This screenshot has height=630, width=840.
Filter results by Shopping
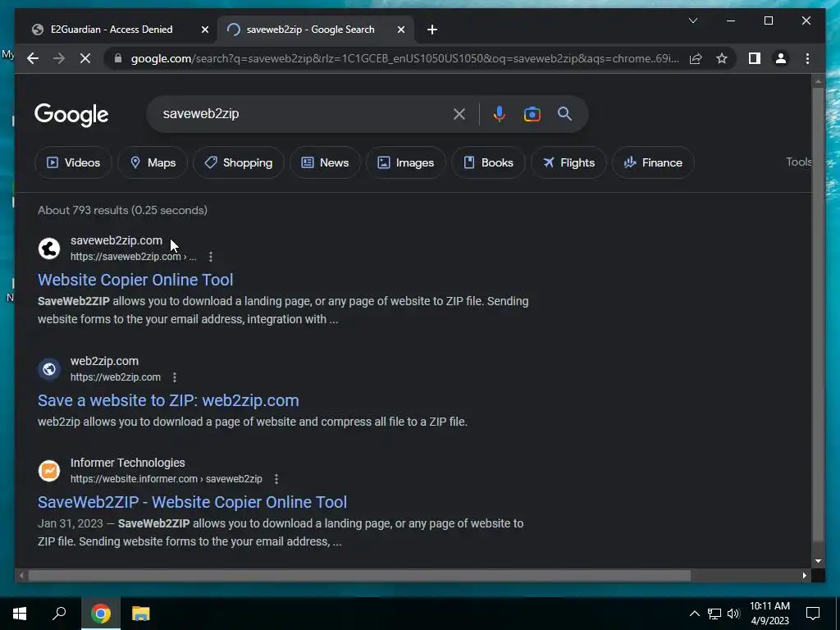point(239,162)
